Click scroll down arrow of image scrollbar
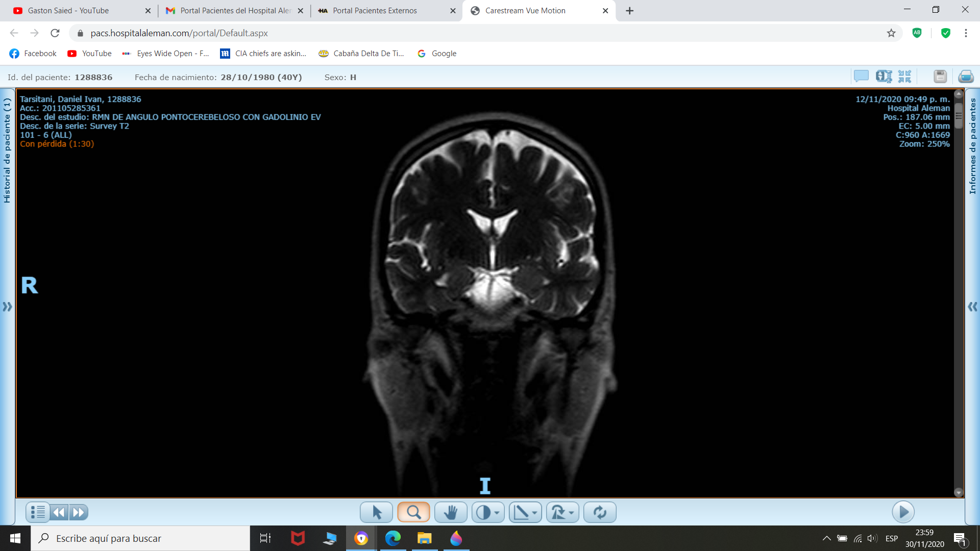The width and height of the screenshot is (980, 551). point(959,493)
